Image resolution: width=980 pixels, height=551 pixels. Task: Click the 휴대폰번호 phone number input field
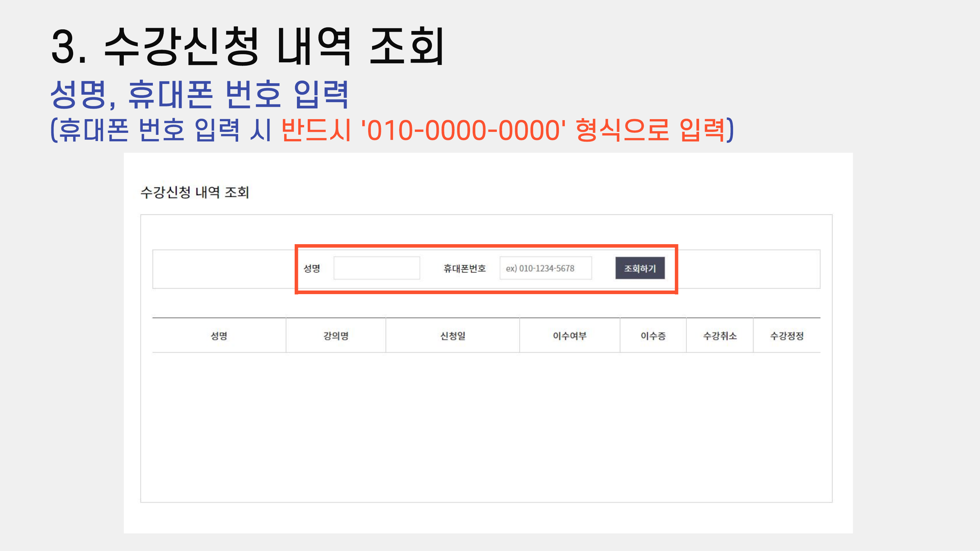click(x=546, y=268)
